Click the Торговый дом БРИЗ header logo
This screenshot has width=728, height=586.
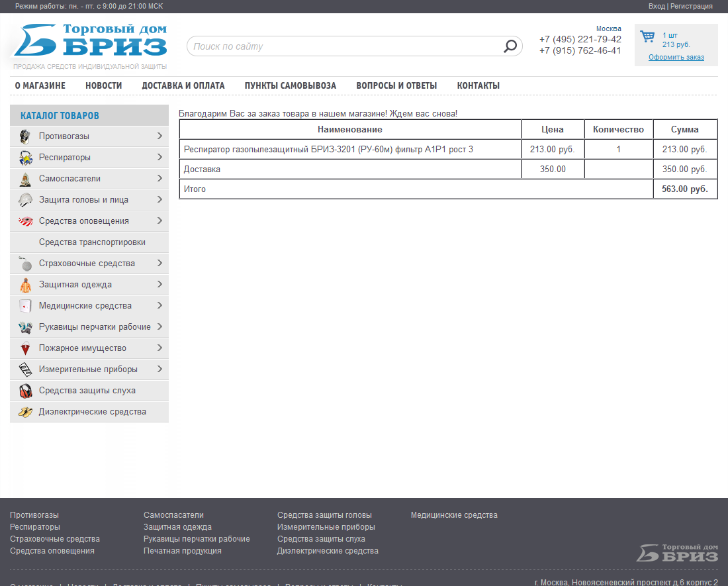tap(90, 40)
